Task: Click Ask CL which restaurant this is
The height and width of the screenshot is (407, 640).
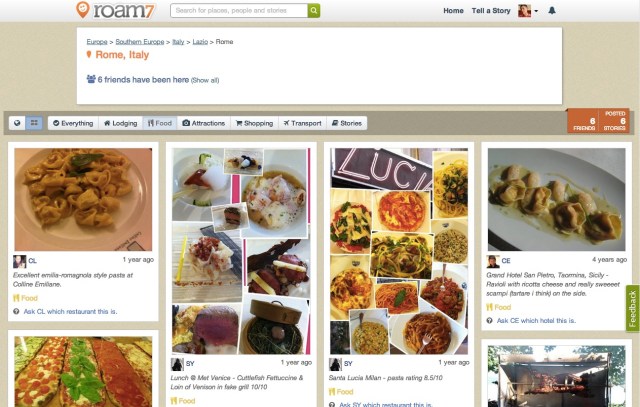Action: coord(70,311)
